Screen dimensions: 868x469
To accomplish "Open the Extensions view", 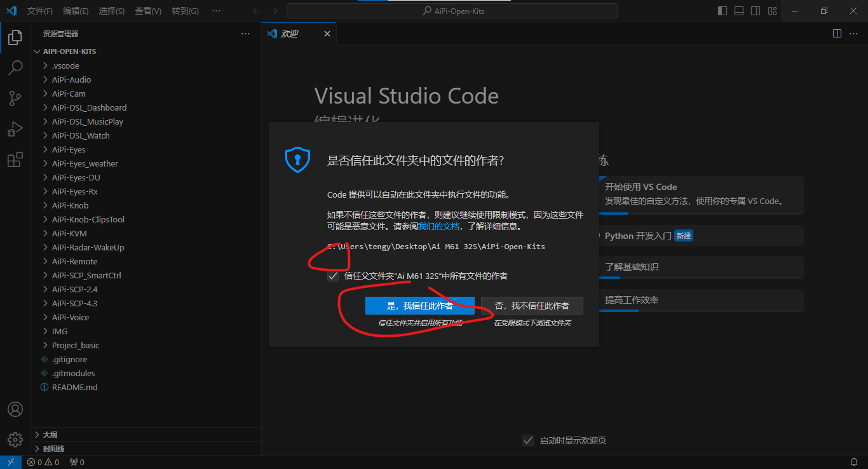I will 15,160.
